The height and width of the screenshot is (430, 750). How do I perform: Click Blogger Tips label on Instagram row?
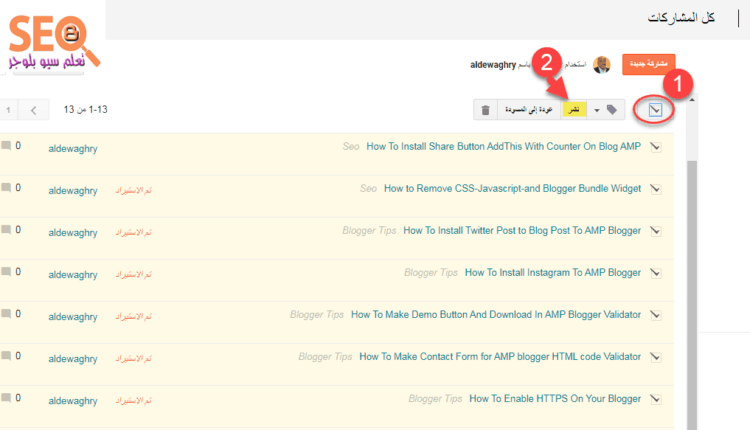click(430, 273)
